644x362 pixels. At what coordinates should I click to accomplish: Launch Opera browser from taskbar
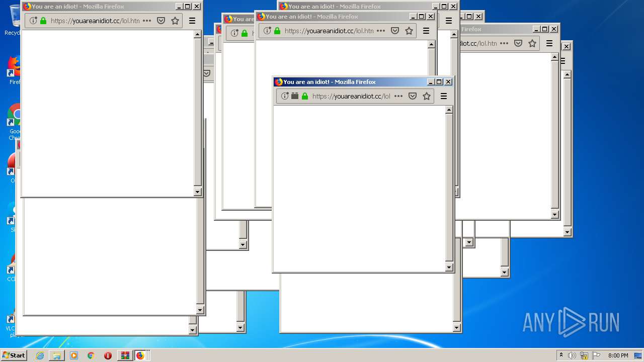click(108, 355)
